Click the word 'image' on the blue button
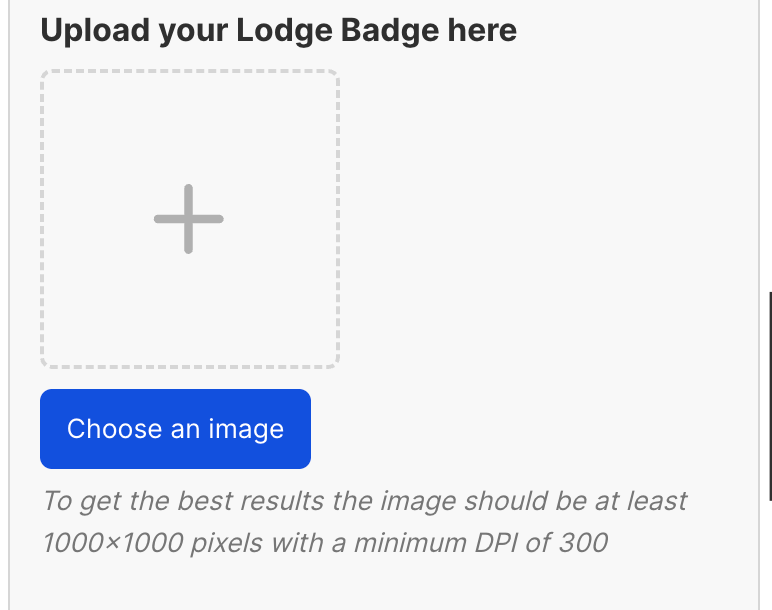 (x=246, y=429)
